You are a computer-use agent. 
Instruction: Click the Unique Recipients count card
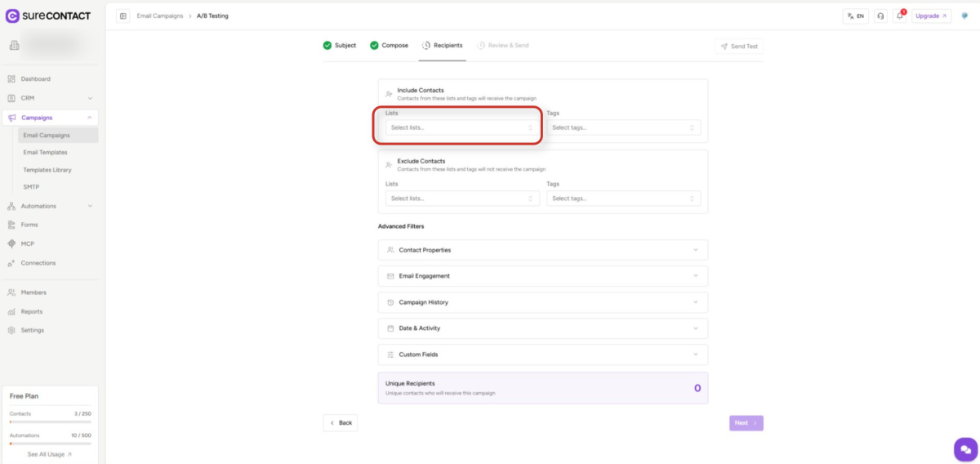pos(543,388)
